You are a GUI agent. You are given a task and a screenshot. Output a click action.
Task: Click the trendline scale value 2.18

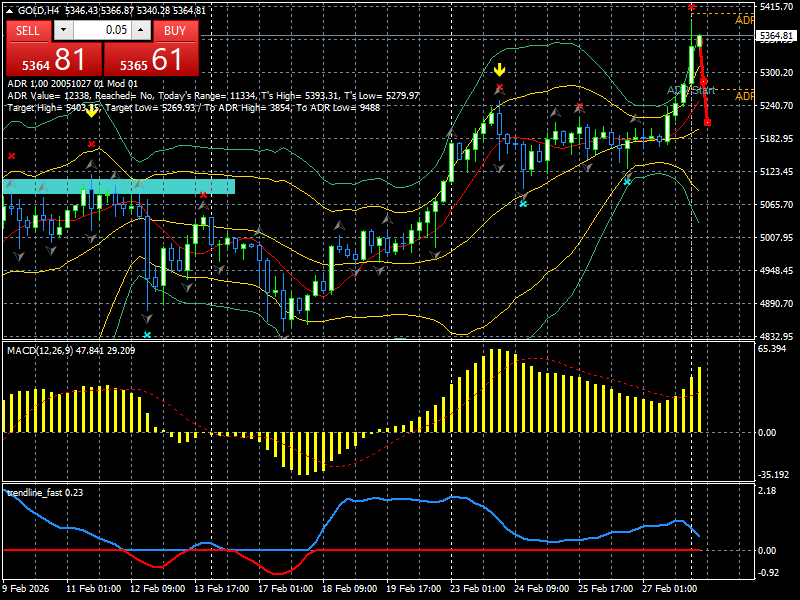click(x=767, y=490)
